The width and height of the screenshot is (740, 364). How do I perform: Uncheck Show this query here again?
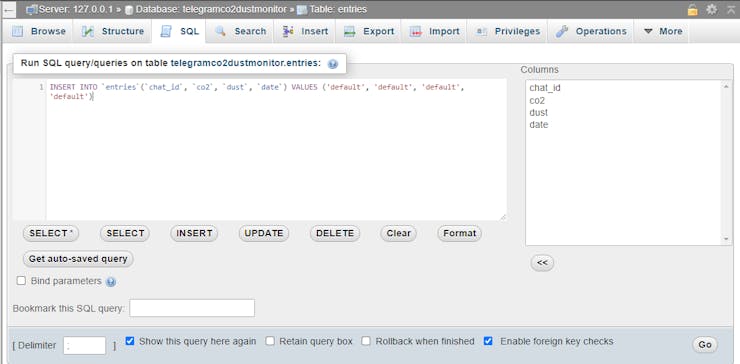click(x=130, y=341)
